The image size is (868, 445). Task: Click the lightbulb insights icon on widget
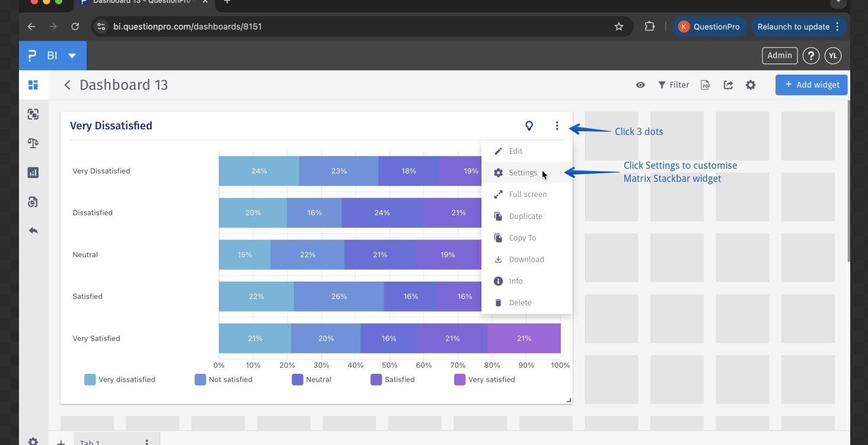(529, 126)
